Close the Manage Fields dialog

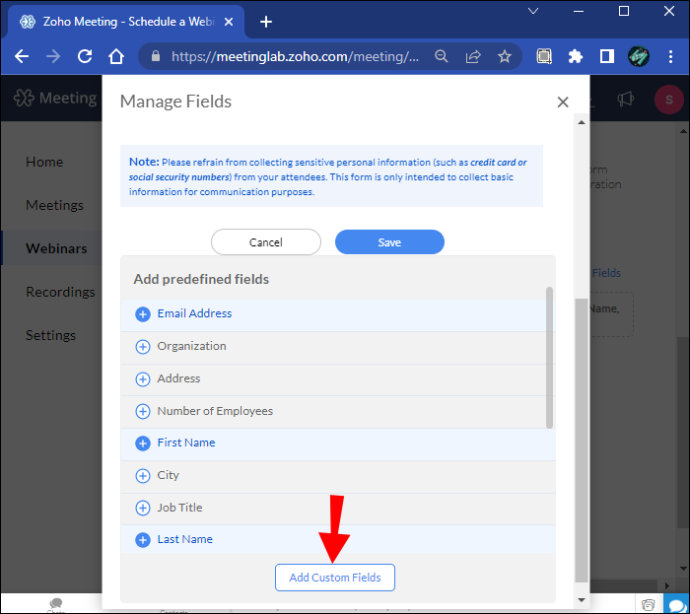point(563,102)
